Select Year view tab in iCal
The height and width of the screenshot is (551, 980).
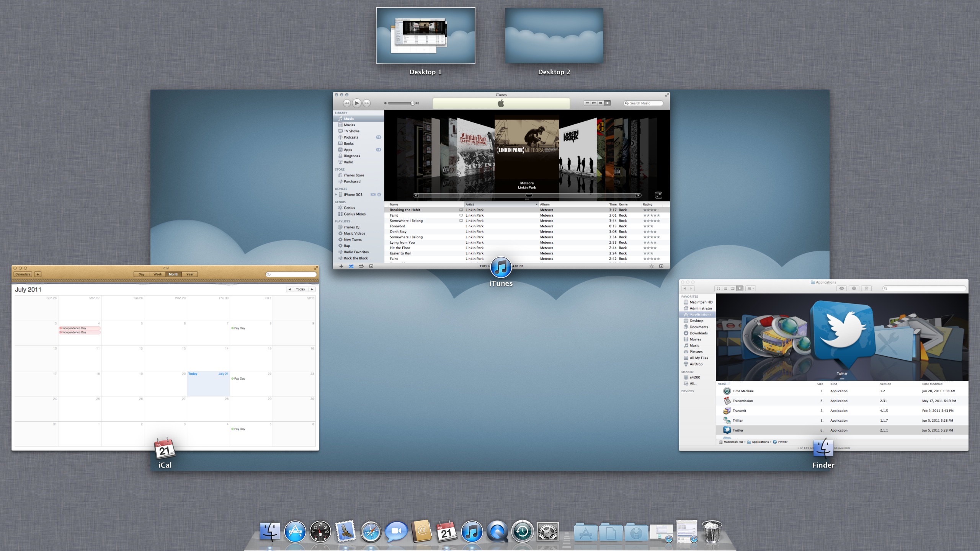pos(189,274)
